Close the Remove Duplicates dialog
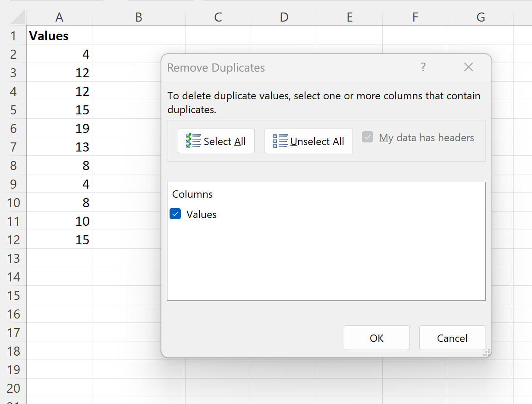Viewport: 532px width, 404px height. click(x=468, y=67)
